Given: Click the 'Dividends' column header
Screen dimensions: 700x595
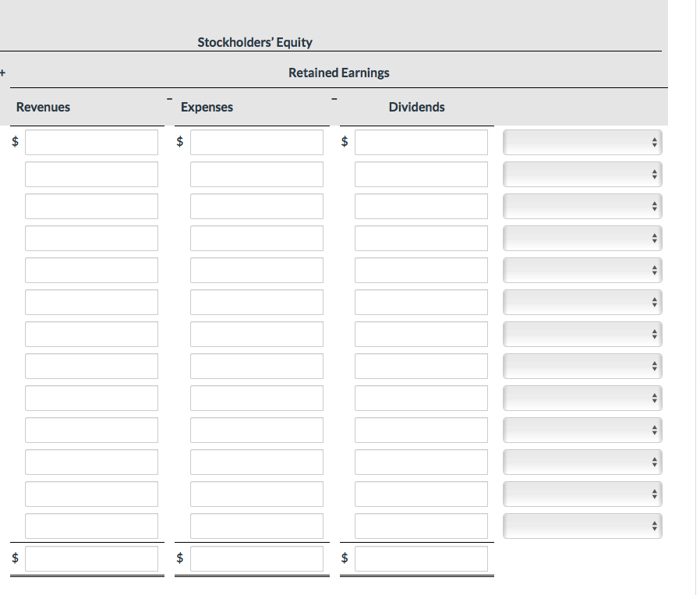Looking at the screenshot, I should pos(416,107).
